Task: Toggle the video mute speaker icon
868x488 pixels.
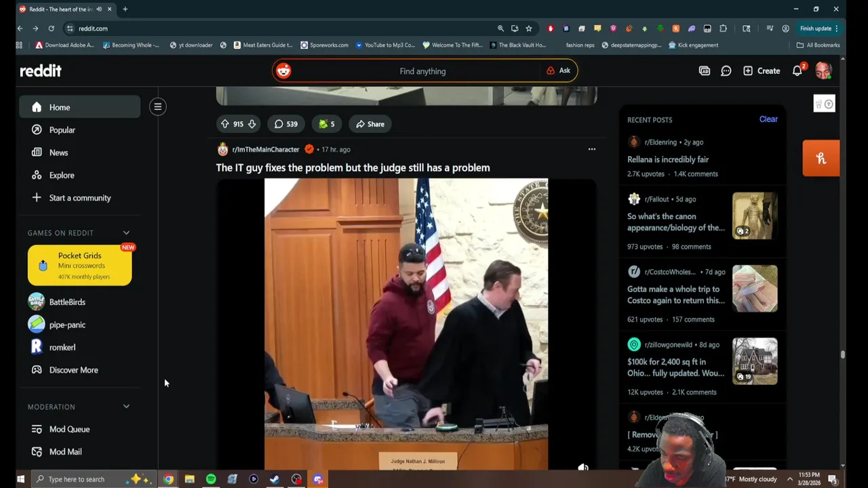Action: point(583,468)
